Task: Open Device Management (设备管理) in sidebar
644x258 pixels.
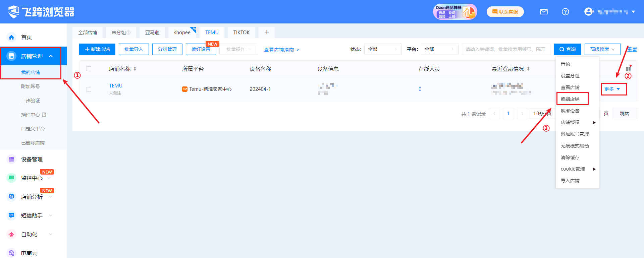Action: [x=32, y=159]
